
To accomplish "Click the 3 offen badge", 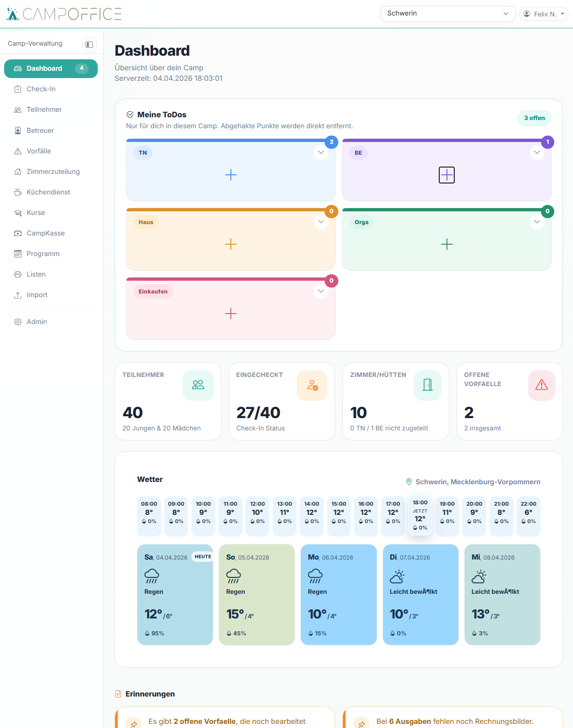I will 534,118.
